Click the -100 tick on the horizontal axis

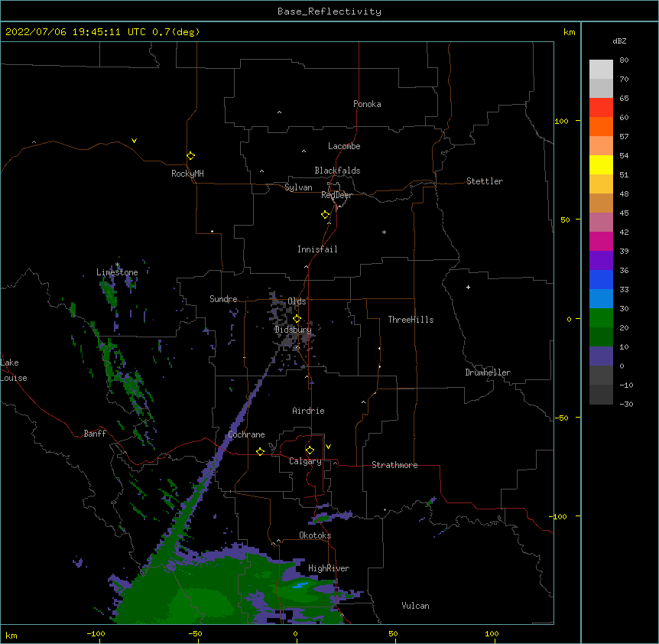[96, 633]
